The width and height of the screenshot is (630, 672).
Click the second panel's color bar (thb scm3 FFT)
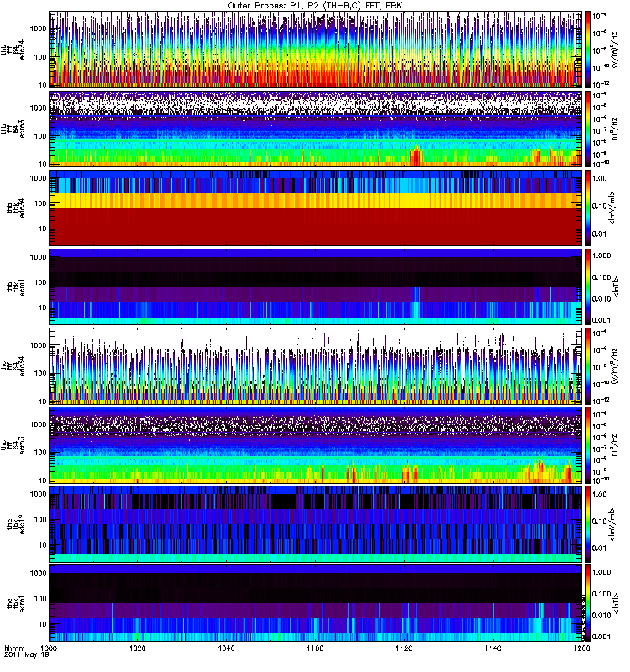pyautogui.click(x=589, y=128)
